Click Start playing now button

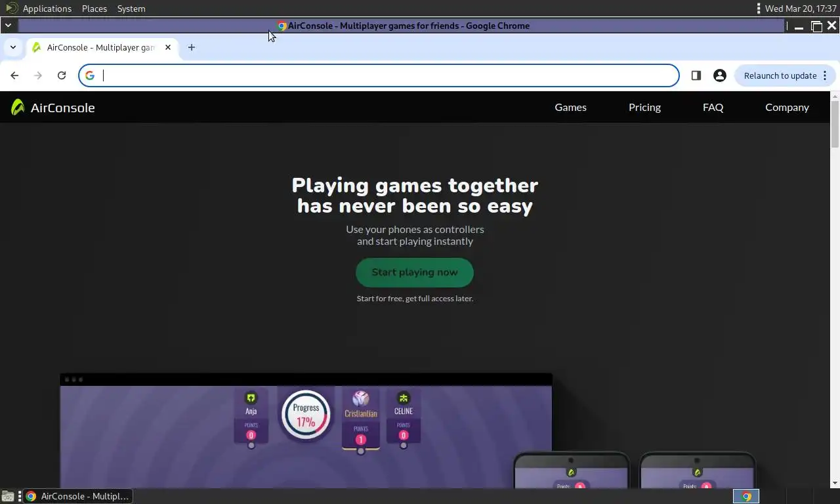(x=415, y=272)
